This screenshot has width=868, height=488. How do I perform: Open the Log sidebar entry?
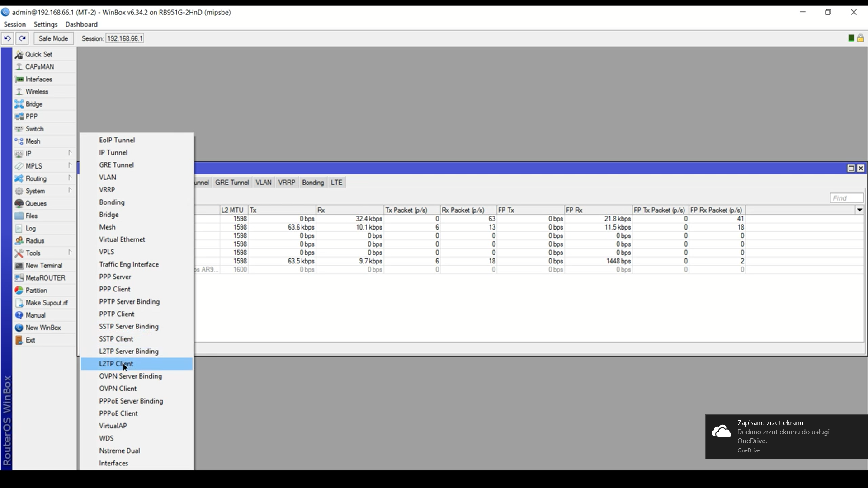pyautogui.click(x=44, y=228)
